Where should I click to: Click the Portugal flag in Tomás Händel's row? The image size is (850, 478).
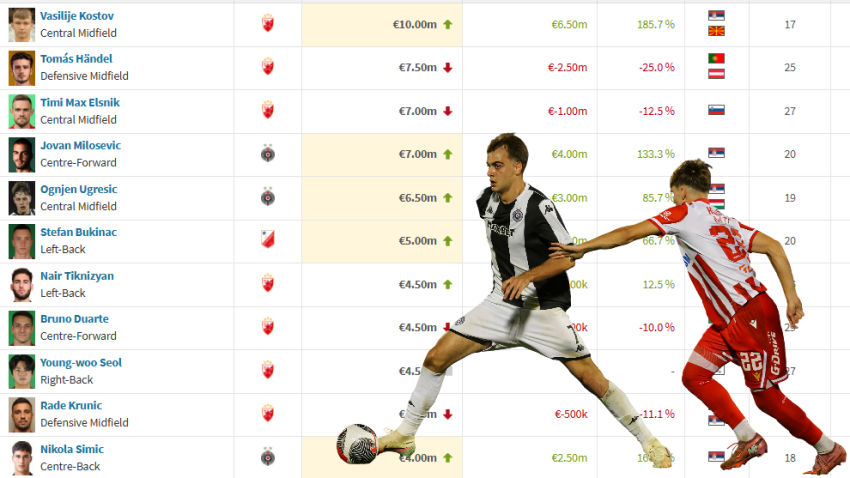(716, 58)
